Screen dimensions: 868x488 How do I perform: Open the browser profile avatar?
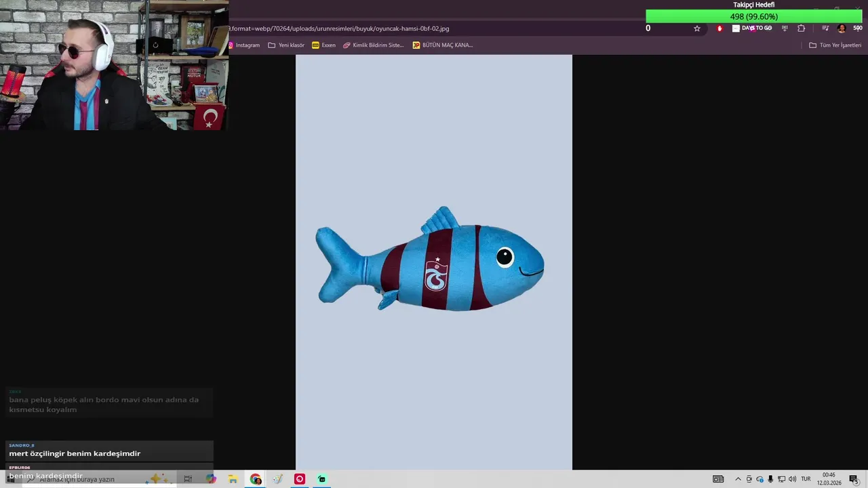click(x=842, y=28)
